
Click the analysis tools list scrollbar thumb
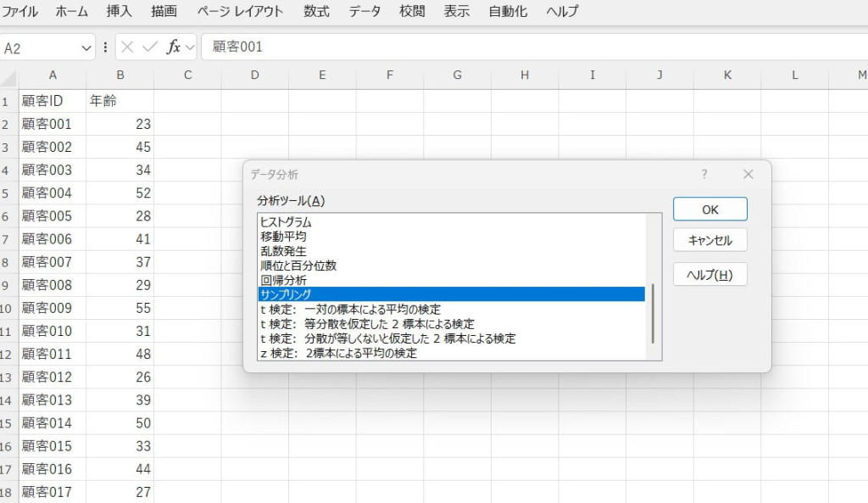(x=653, y=314)
